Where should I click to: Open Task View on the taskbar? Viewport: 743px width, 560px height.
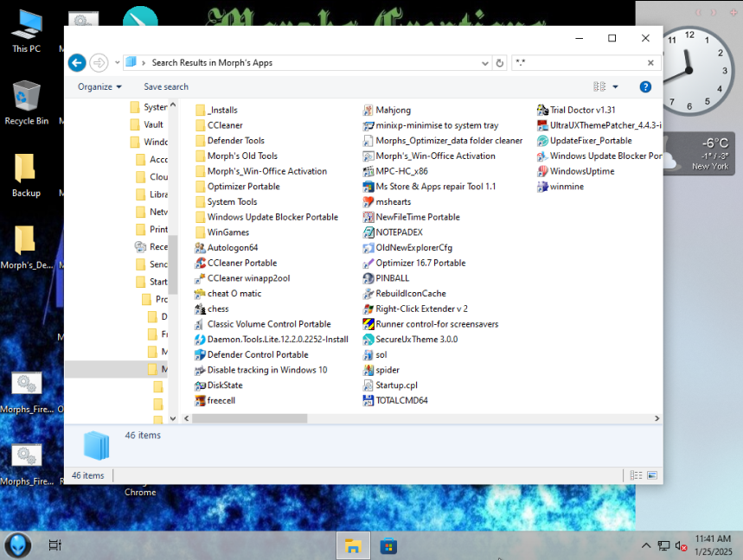(x=55, y=545)
